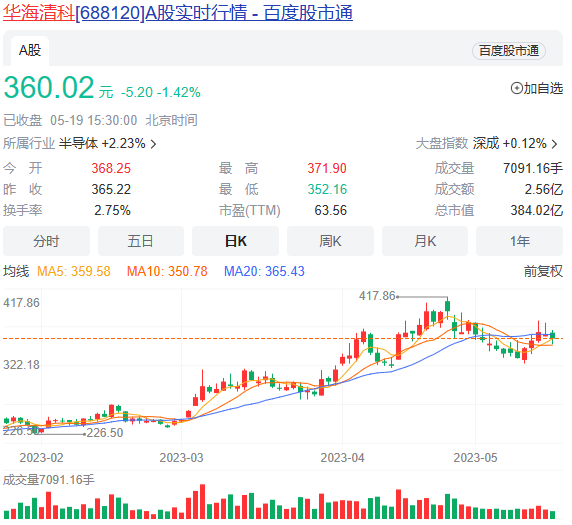Click the 322.18 price axis label
The width and height of the screenshot is (572, 525).
point(21,365)
